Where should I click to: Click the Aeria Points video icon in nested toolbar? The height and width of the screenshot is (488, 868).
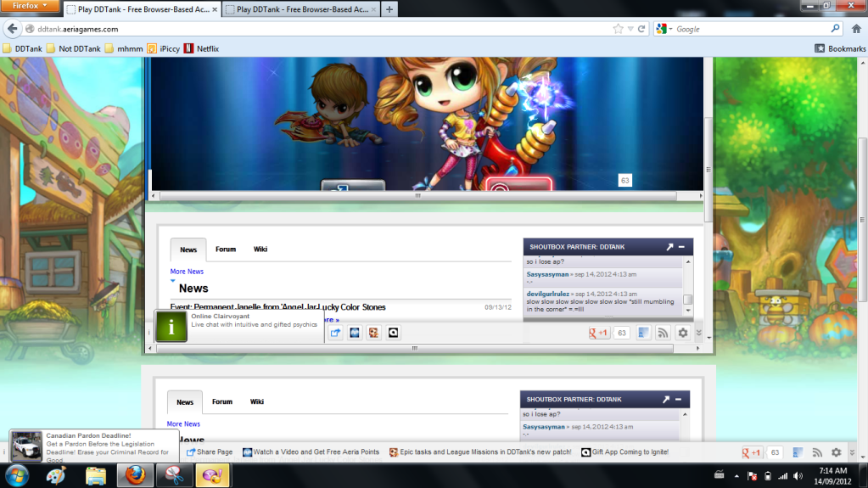point(355,333)
